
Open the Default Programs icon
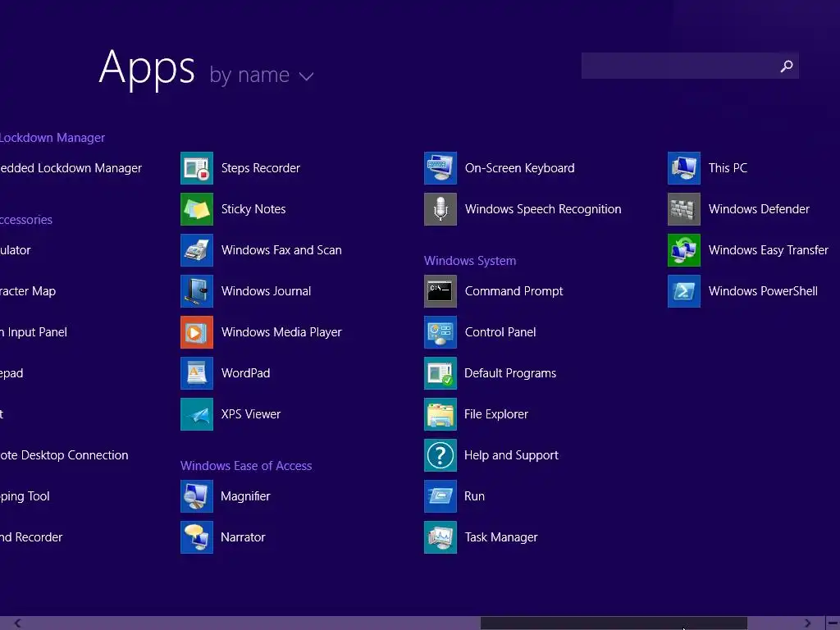pyautogui.click(x=441, y=373)
